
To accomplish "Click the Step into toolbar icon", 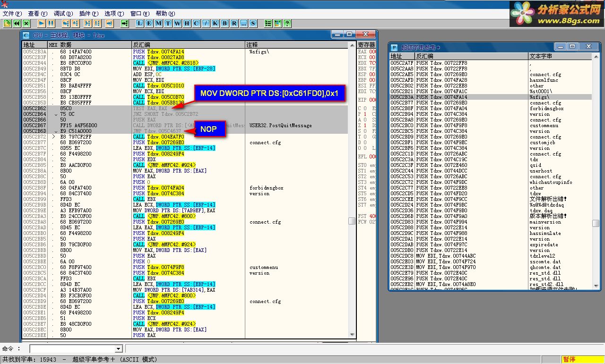I will tap(66, 23).
